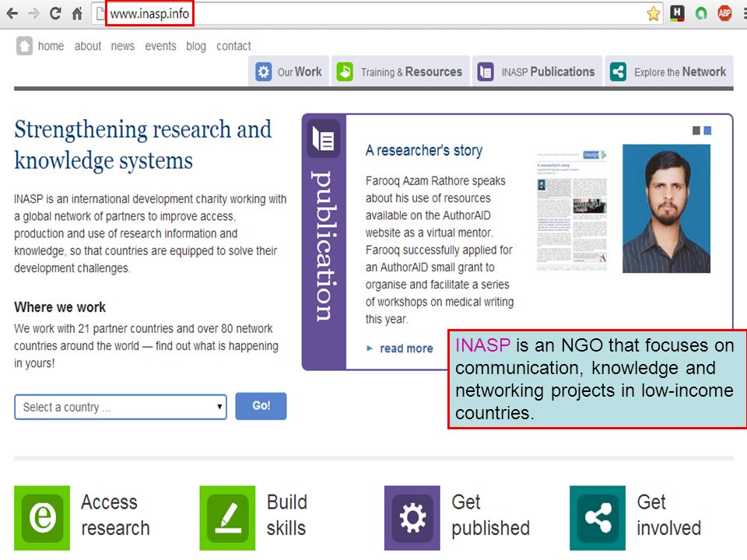Click the blue gear icon for Our Work

(264, 72)
